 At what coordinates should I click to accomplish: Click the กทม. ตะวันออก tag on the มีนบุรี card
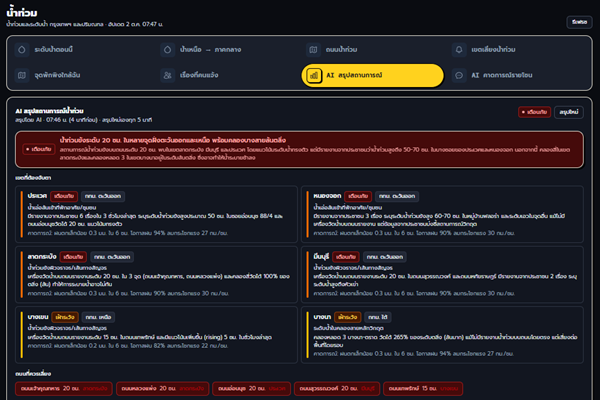point(385,257)
